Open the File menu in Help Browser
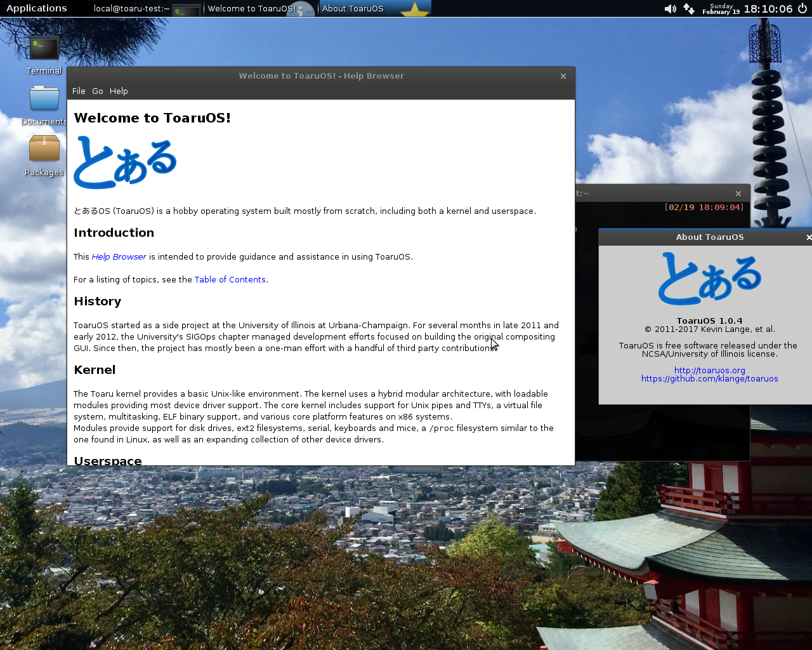 [x=79, y=91]
